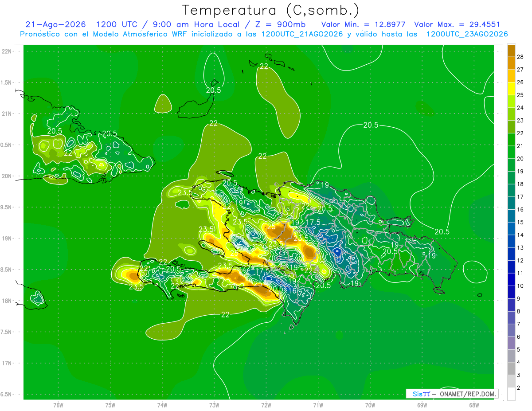
Task: Click the 'Temperatura (C,somb.)' chart title
Action: [x=270, y=10]
